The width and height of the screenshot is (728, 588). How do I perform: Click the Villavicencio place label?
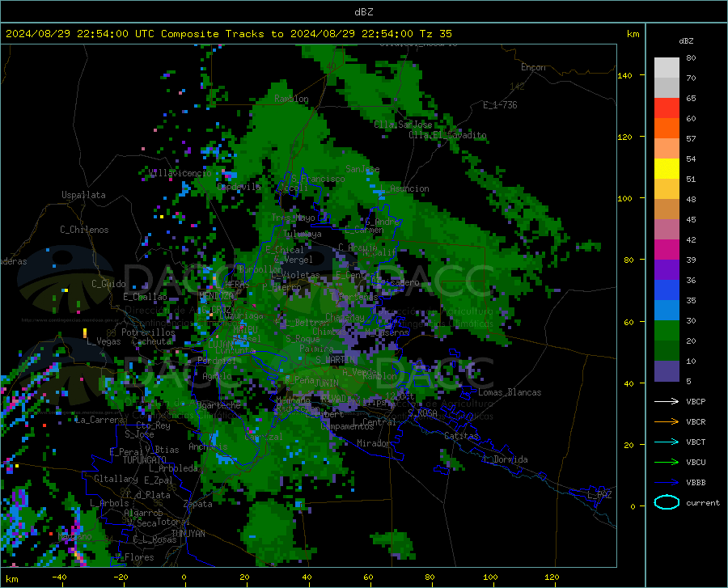(180, 173)
